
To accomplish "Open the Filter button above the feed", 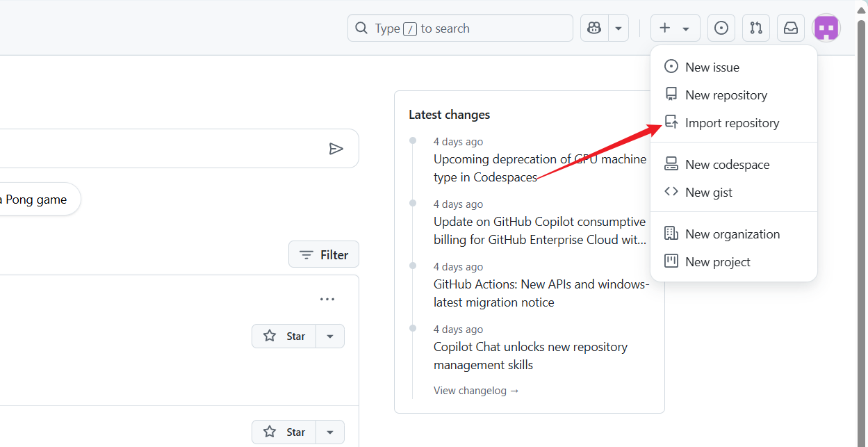I will coord(324,255).
